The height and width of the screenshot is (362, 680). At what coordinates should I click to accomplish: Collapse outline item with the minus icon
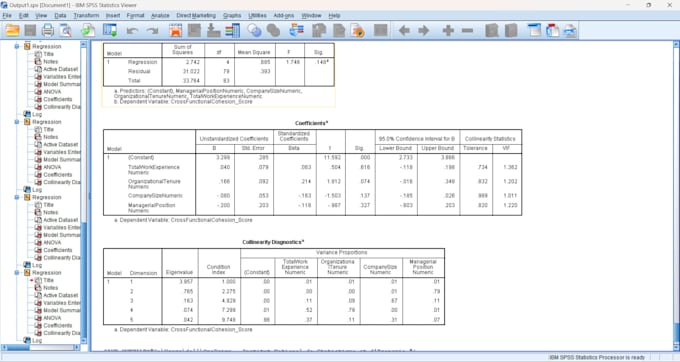click(x=467, y=30)
